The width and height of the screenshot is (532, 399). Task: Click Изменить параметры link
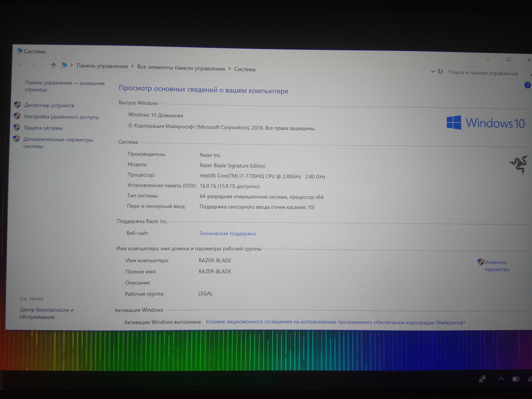(x=497, y=266)
